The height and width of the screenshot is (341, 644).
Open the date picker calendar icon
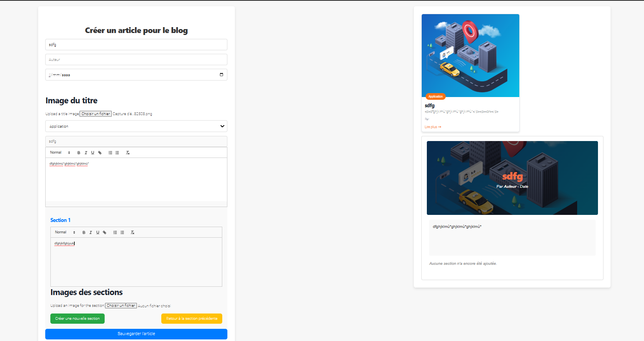221,75
